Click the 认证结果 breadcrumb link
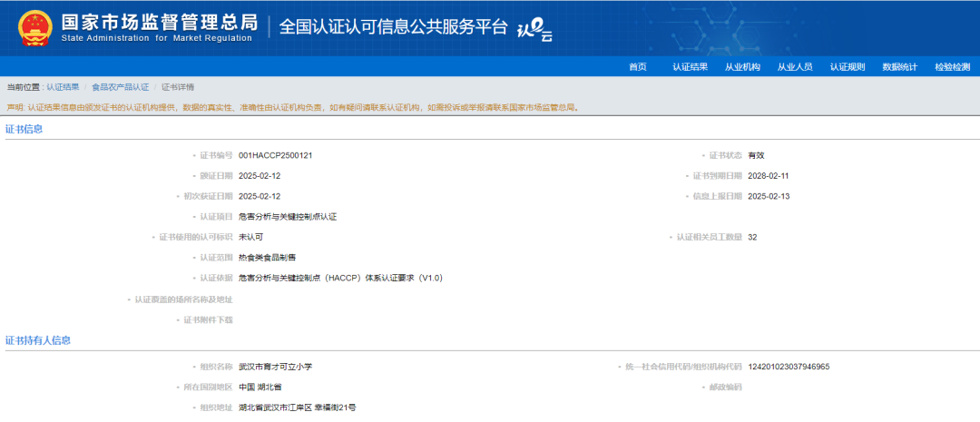Viewport: 980px width, 422px height. (x=64, y=87)
